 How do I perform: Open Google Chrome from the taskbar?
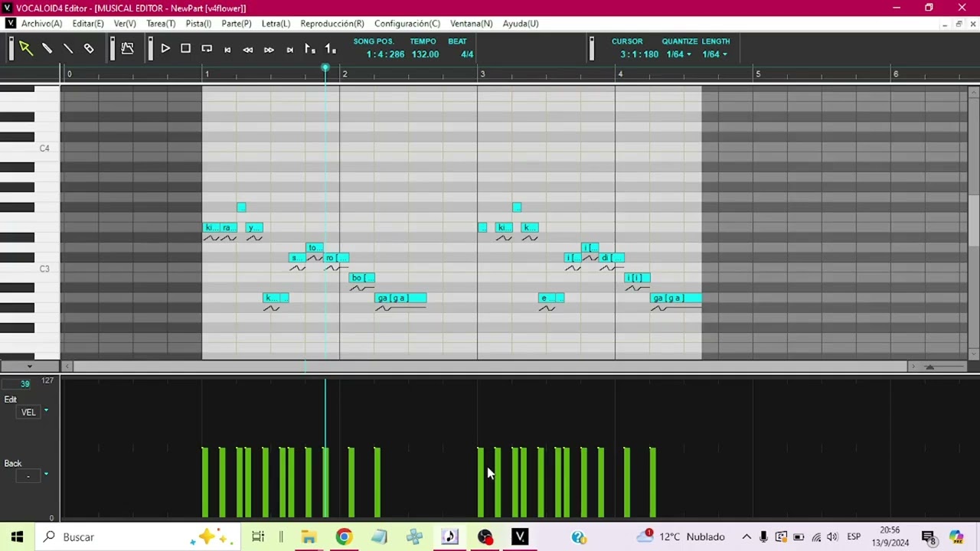click(x=344, y=537)
